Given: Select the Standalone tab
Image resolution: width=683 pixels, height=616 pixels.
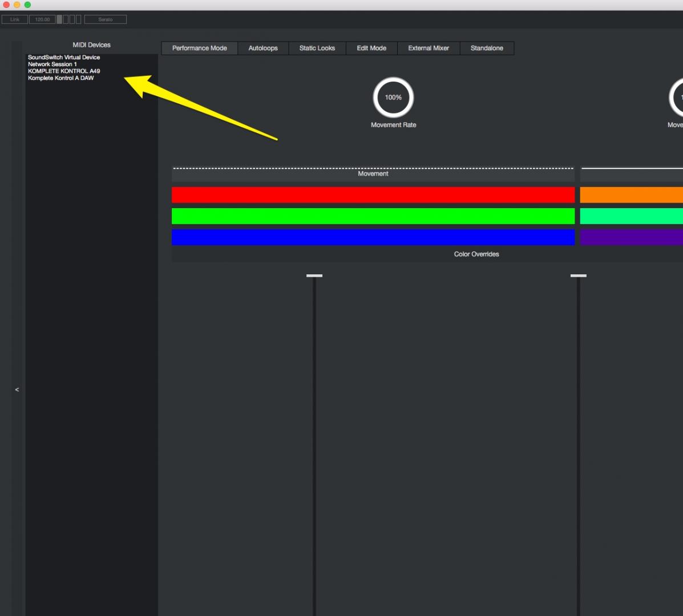Looking at the screenshot, I should point(487,48).
